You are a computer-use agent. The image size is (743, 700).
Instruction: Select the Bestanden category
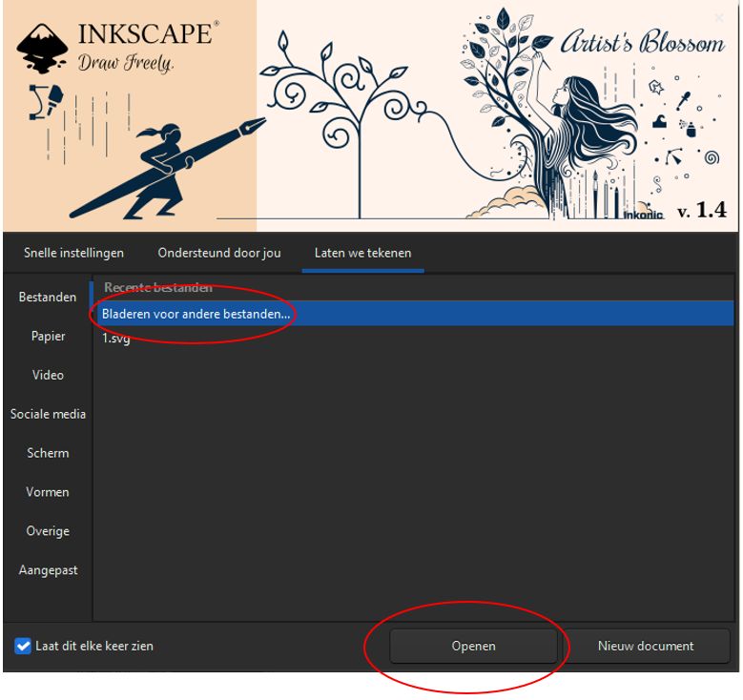[48, 297]
